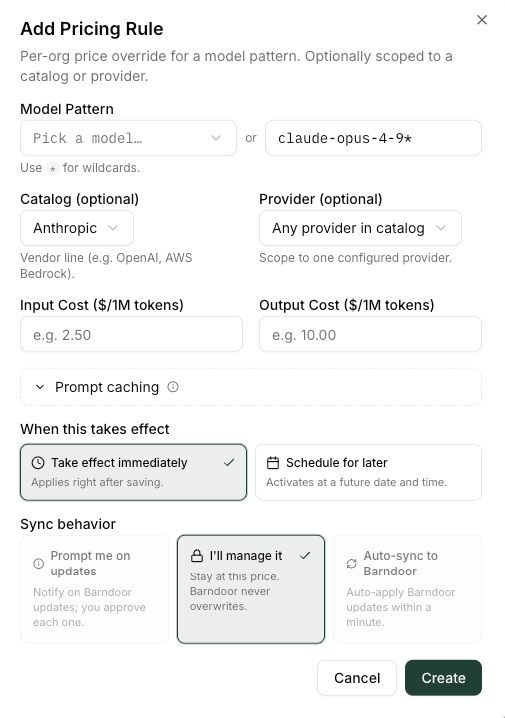Click the 'Scope to one configured provider.' text
This screenshot has width=505, height=718.
(355, 258)
